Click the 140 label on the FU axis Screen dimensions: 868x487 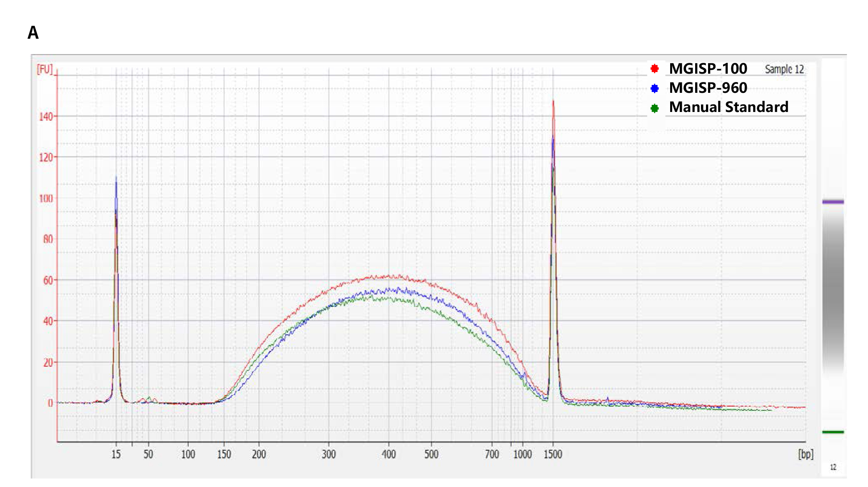[x=46, y=117]
